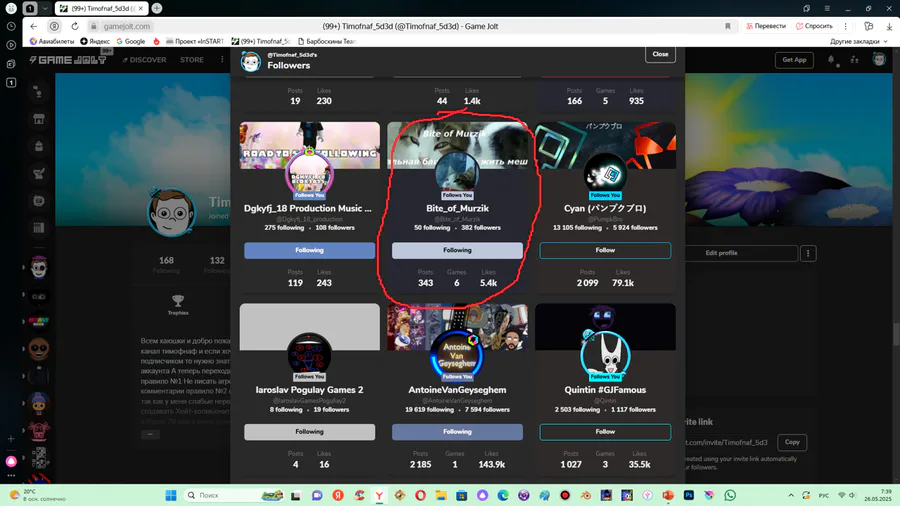Click Edit profile button
This screenshot has width=900, height=506.
721,253
